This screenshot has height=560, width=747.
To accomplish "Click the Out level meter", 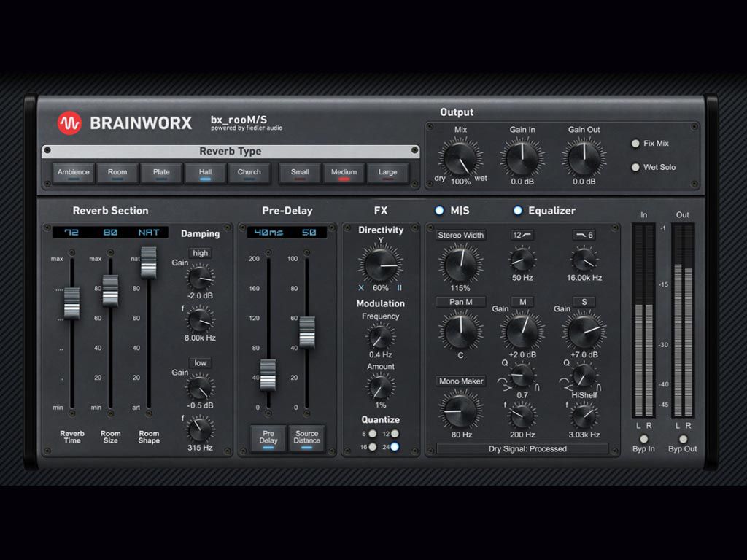I will 683,322.
